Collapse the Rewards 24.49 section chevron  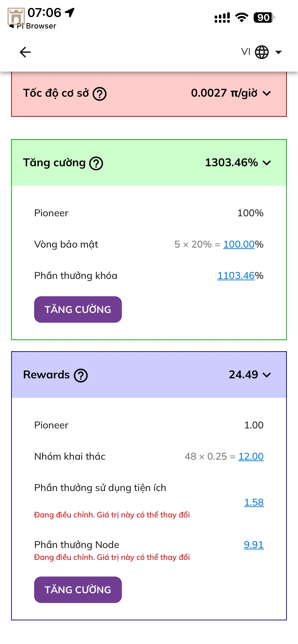[x=267, y=375]
